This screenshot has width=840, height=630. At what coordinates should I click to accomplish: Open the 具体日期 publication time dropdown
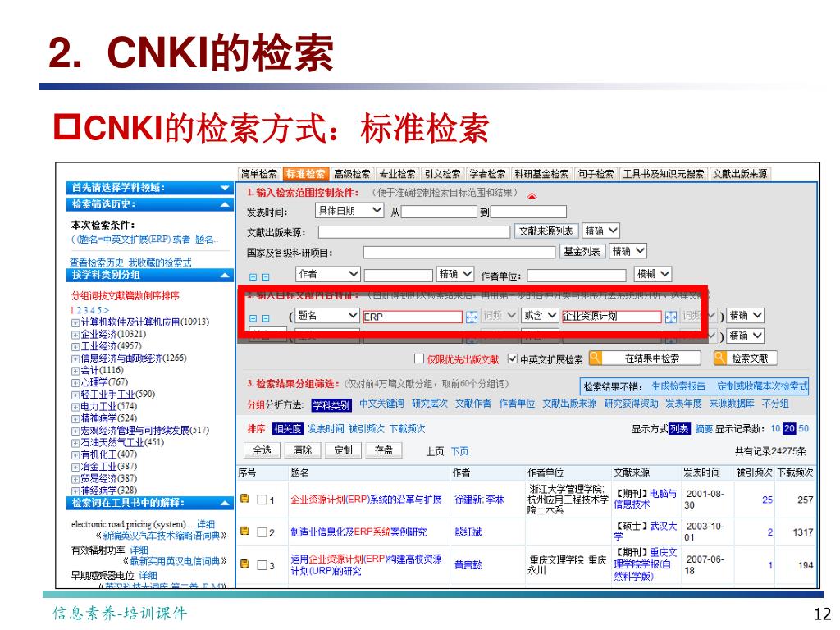pyautogui.click(x=349, y=211)
